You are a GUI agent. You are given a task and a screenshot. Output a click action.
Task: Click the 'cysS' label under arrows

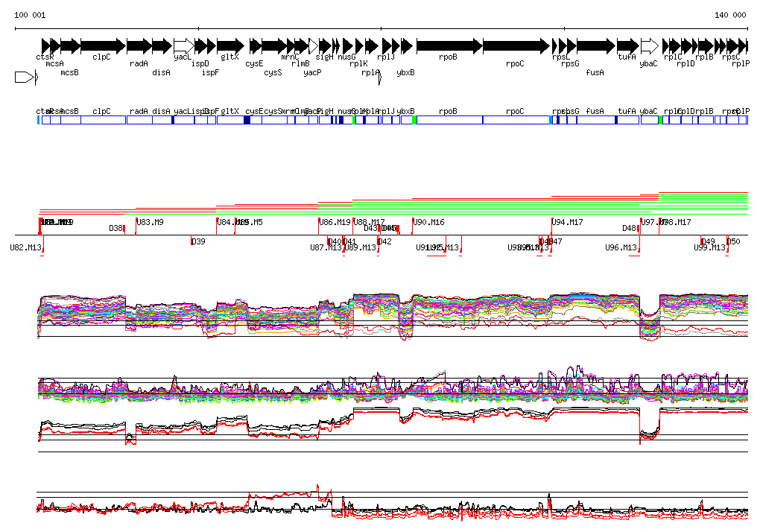pos(273,72)
